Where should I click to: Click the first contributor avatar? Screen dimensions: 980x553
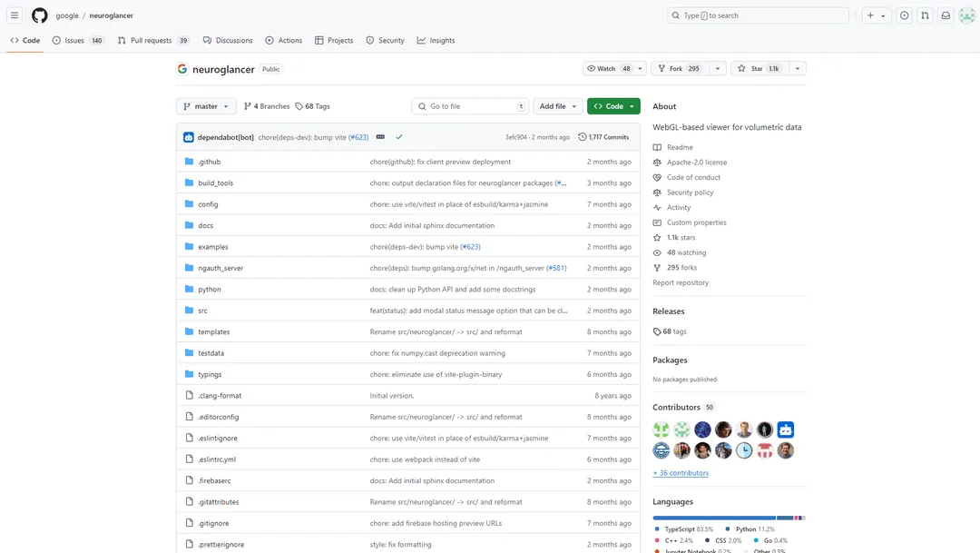click(661, 430)
